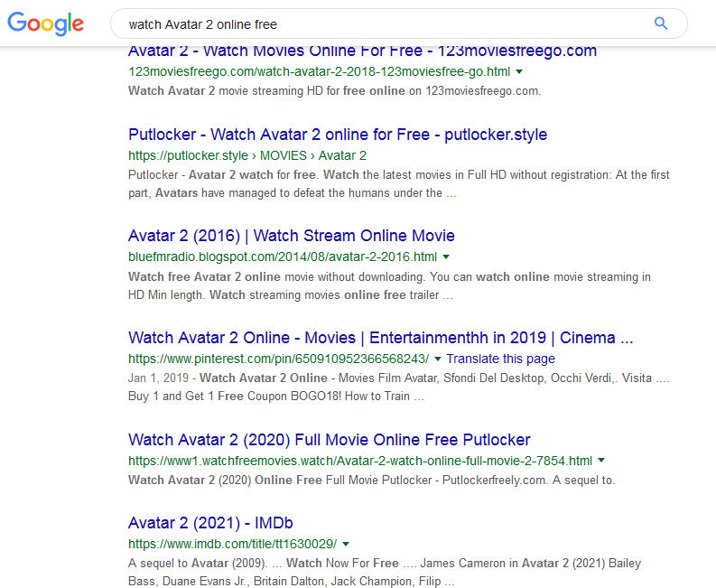This screenshot has width=716, height=588.
Task: Open Avatar 2 (2021) - IMDb result
Action: coord(210,523)
